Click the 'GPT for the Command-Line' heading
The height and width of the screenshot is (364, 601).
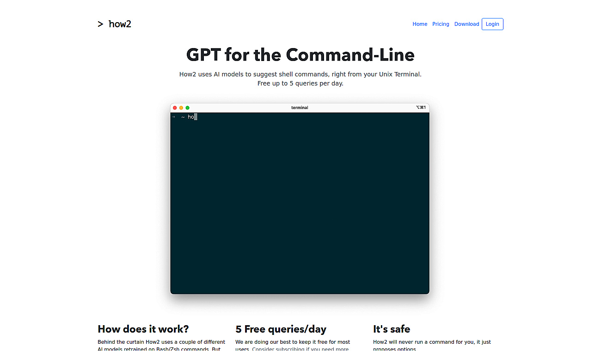pyautogui.click(x=300, y=55)
